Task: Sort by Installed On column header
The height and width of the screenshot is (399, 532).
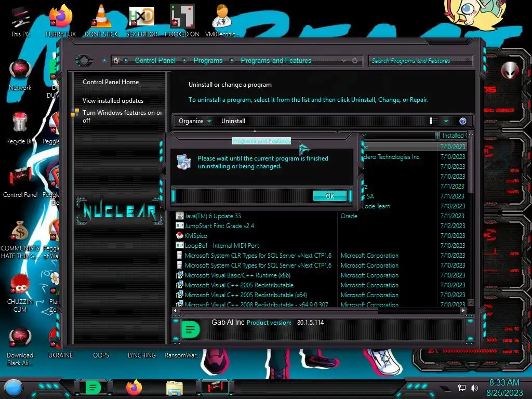Action: coord(453,136)
